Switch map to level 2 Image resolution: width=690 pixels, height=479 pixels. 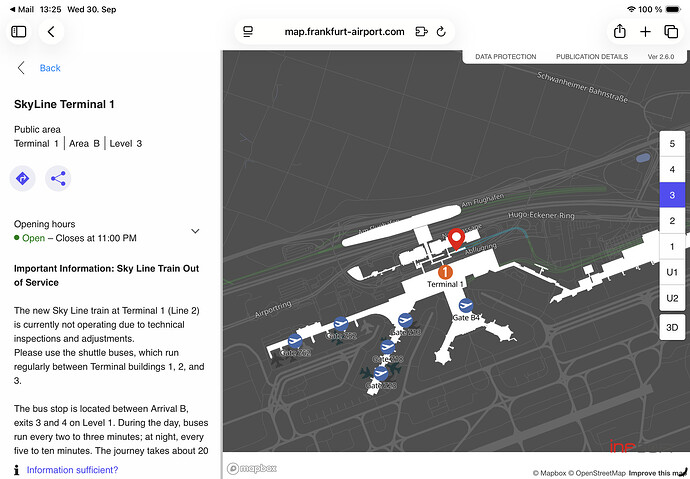[672, 221]
